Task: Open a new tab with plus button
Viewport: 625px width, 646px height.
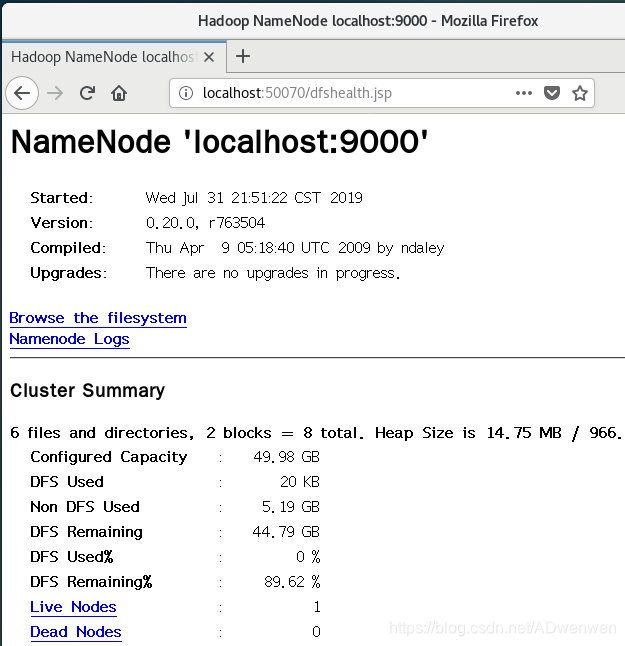Action: 243,56
